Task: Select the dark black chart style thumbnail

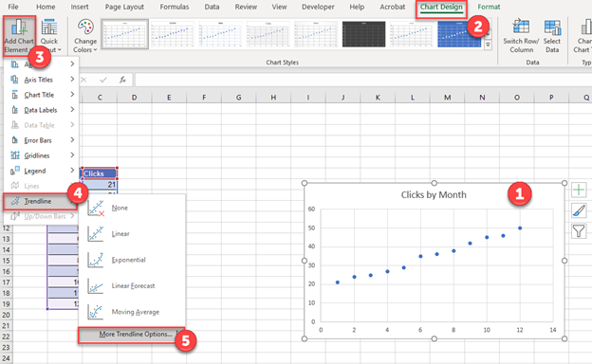Action: 363,34
